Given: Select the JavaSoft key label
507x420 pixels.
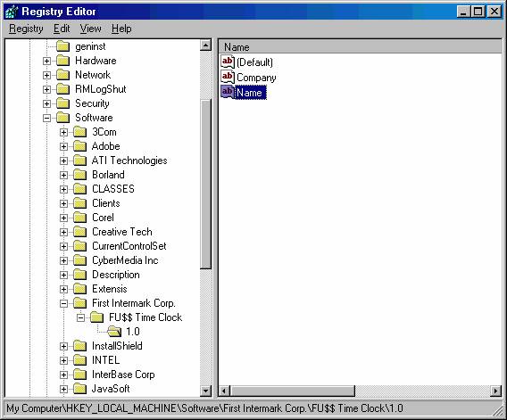Looking at the screenshot, I should [111, 388].
